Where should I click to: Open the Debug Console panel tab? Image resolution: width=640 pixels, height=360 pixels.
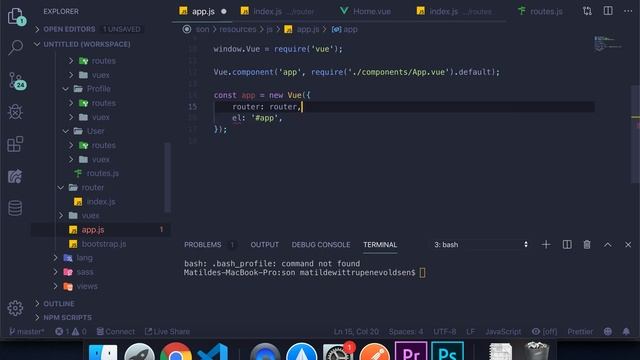click(x=321, y=244)
